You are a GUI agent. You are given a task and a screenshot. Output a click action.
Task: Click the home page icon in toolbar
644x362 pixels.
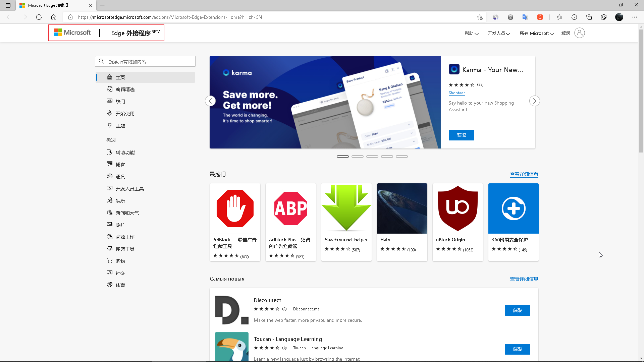pyautogui.click(x=54, y=17)
